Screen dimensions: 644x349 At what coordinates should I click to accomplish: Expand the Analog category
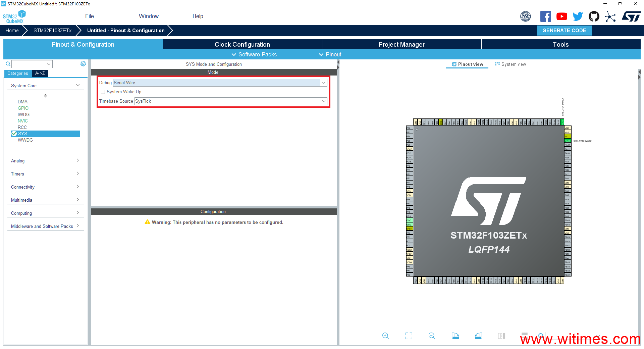(45, 161)
